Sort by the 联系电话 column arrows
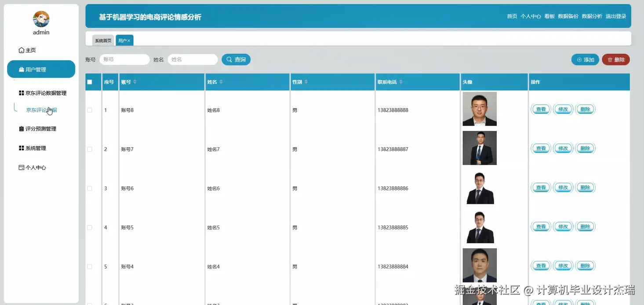This screenshot has width=644, height=305. tap(401, 82)
